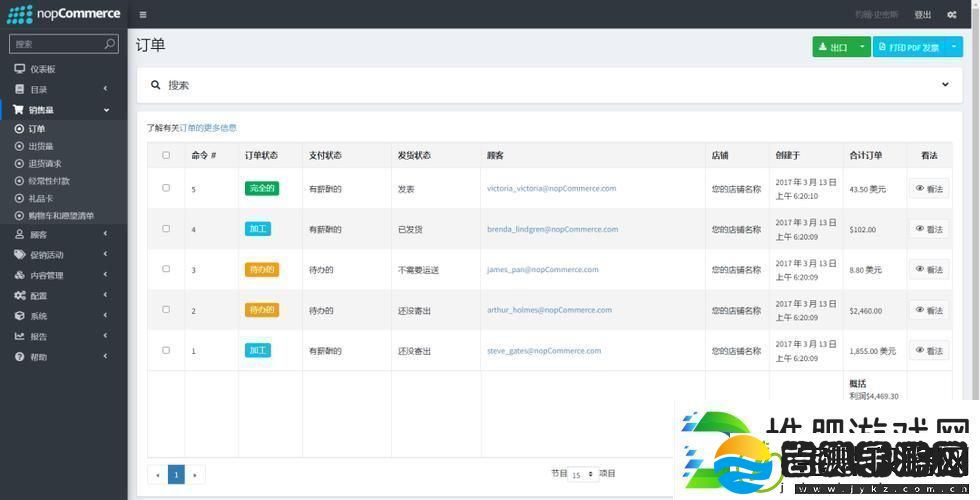Viewport: 980px width, 500px height.
Task: Click the hamburger menu toggle icon
Action: click(143, 15)
